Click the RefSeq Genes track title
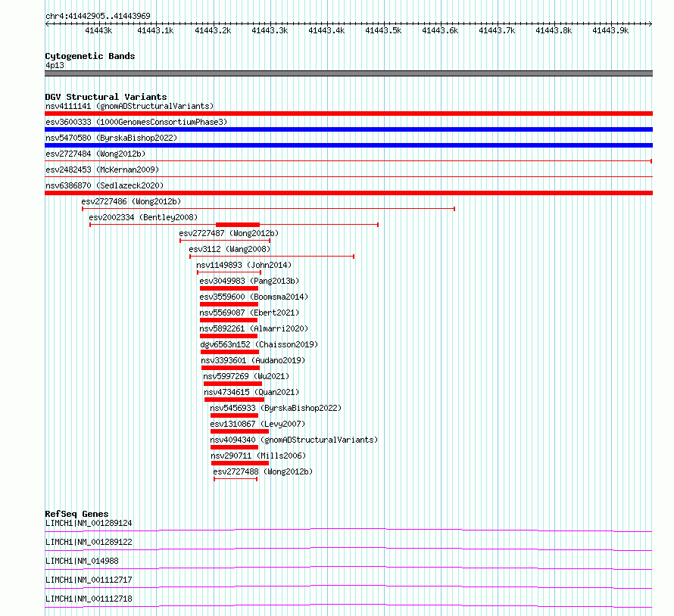674x616 pixels. coord(76,514)
